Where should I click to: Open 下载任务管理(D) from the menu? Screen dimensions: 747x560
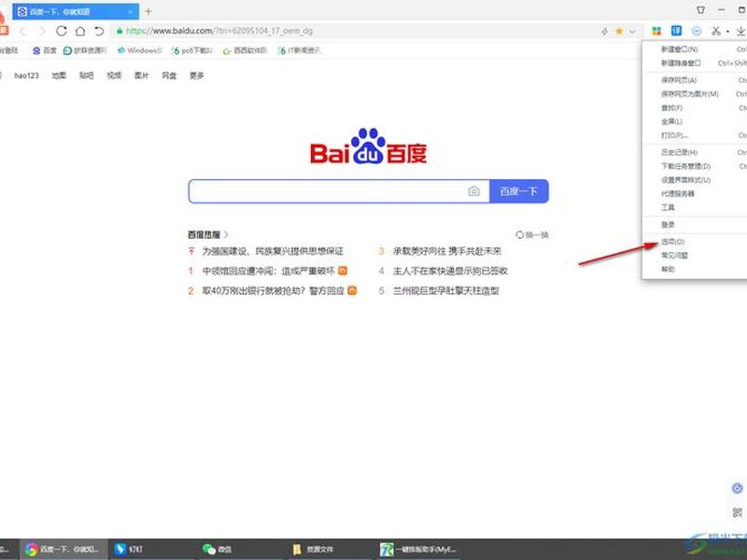696,166
